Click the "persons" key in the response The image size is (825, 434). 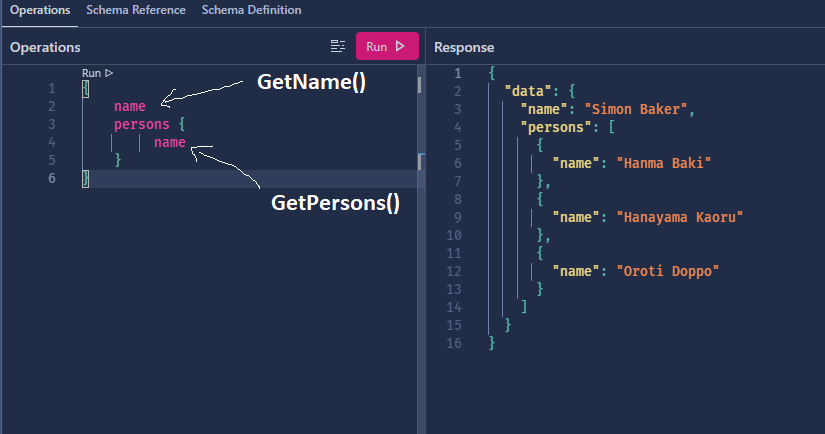click(556, 127)
